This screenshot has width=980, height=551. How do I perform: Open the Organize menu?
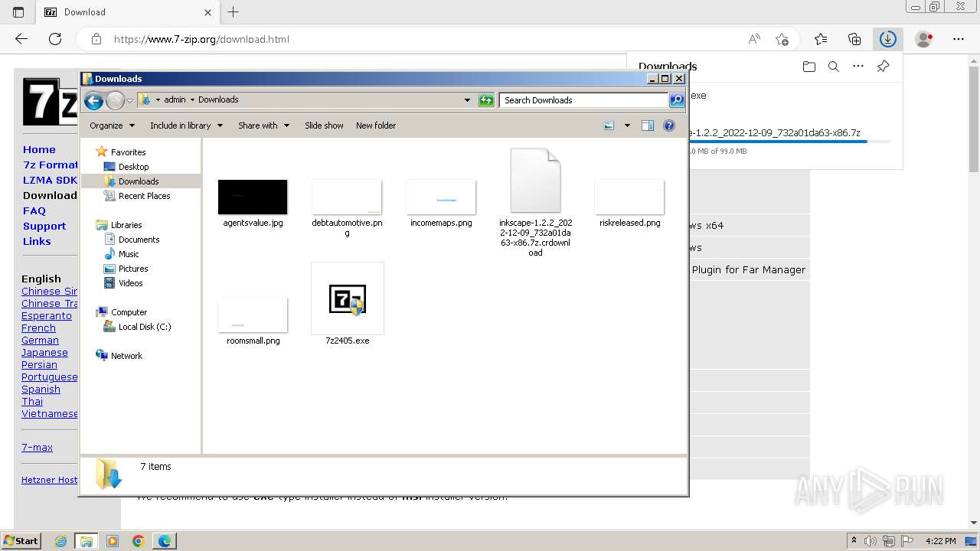click(x=112, y=126)
